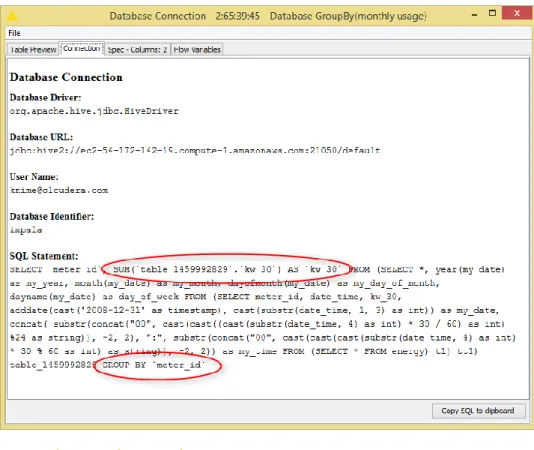Click the SQL line starting with adddate(cast

(254, 310)
